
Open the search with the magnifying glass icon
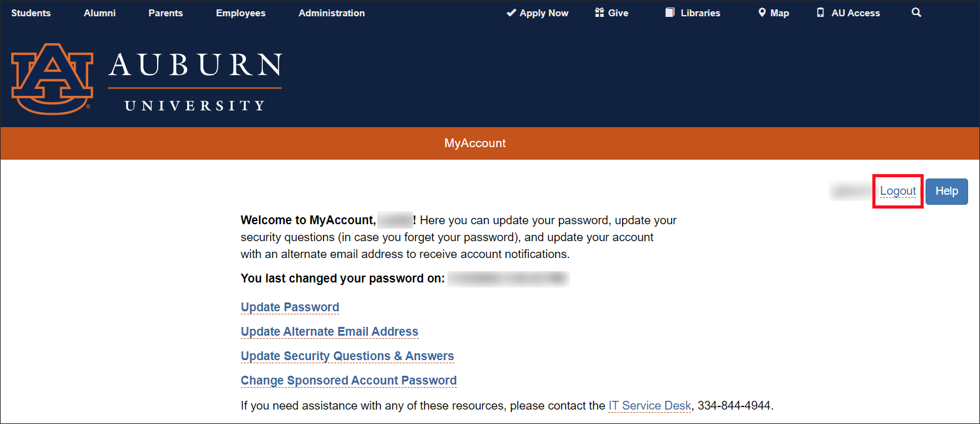point(916,12)
